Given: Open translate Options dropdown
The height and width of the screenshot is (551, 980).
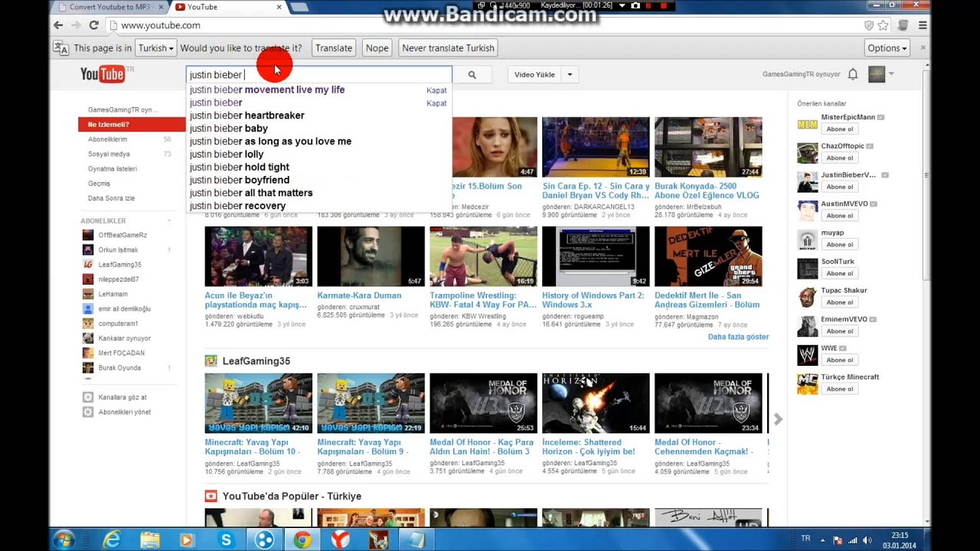Looking at the screenshot, I should tap(887, 47).
